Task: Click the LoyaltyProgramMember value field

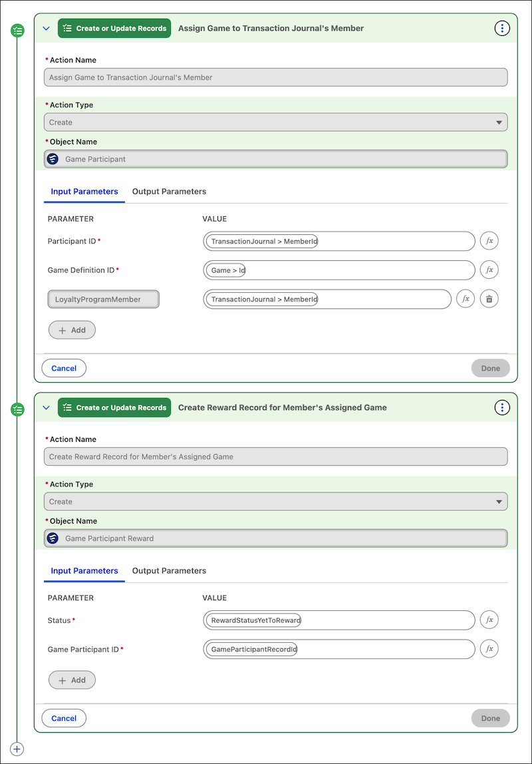Action: [x=327, y=299]
